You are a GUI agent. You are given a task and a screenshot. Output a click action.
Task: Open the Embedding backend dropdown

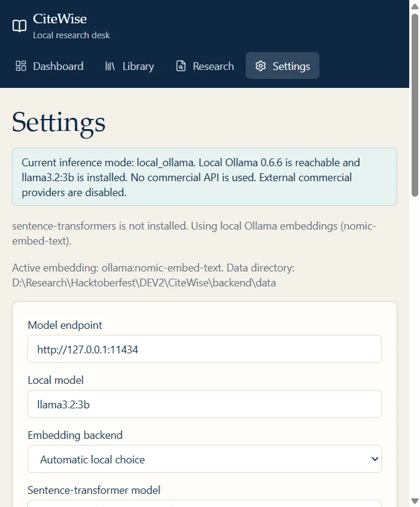click(205, 459)
